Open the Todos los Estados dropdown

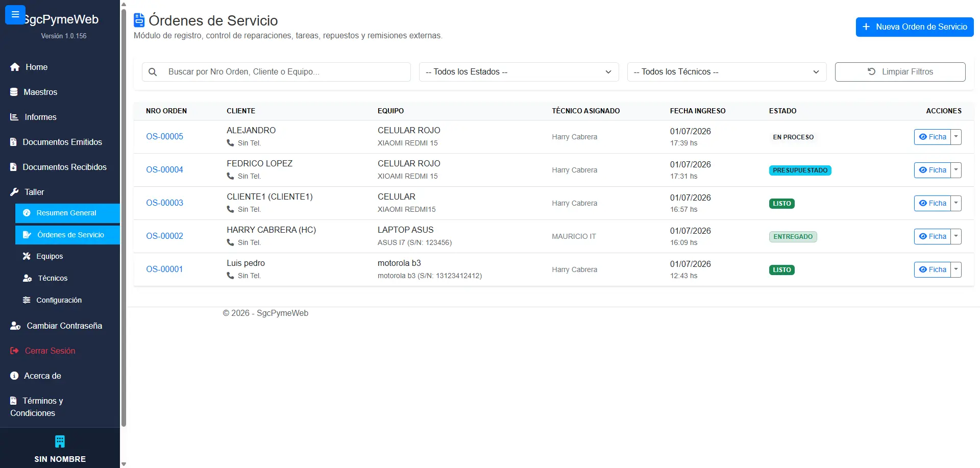point(519,72)
